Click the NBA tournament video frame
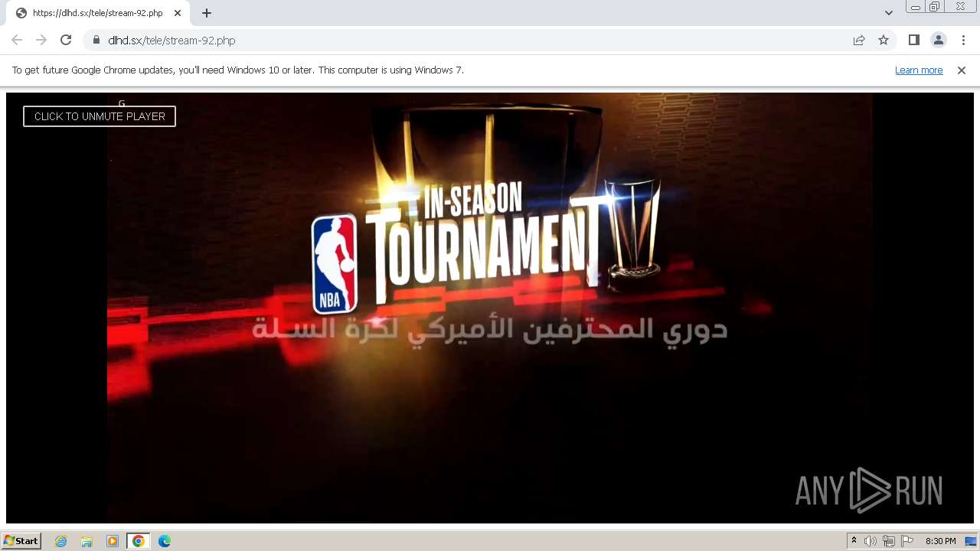980x551 pixels. tap(490, 308)
